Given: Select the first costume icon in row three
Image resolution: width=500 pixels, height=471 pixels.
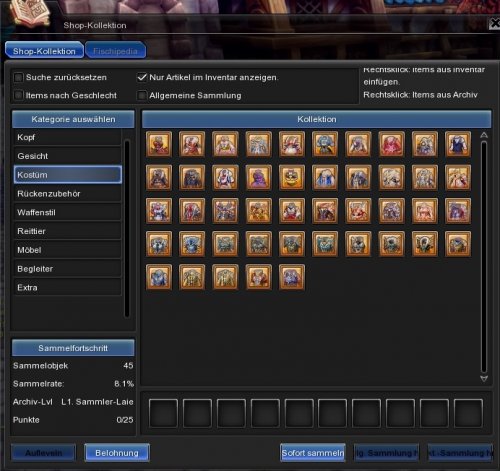Looking at the screenshot, I should point(159,211).
